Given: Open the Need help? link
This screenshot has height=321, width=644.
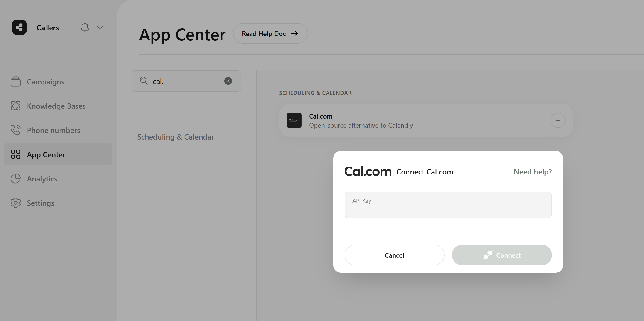Looking at the screenshot, I should pos(533,172).
